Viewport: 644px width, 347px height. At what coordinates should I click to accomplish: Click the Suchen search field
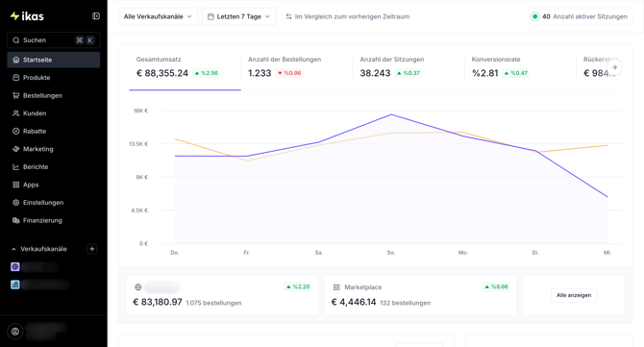[54, 40]
